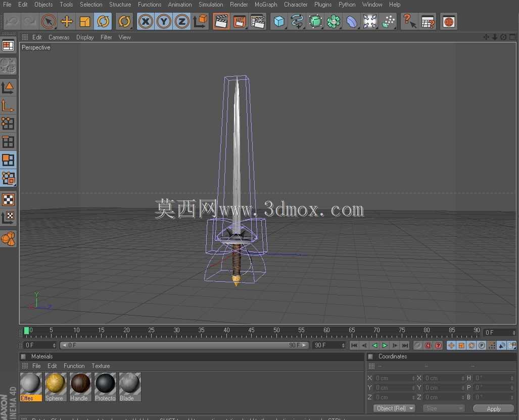
Task: Open the Materials panel Texture menu
Action: tap(101, 366)
